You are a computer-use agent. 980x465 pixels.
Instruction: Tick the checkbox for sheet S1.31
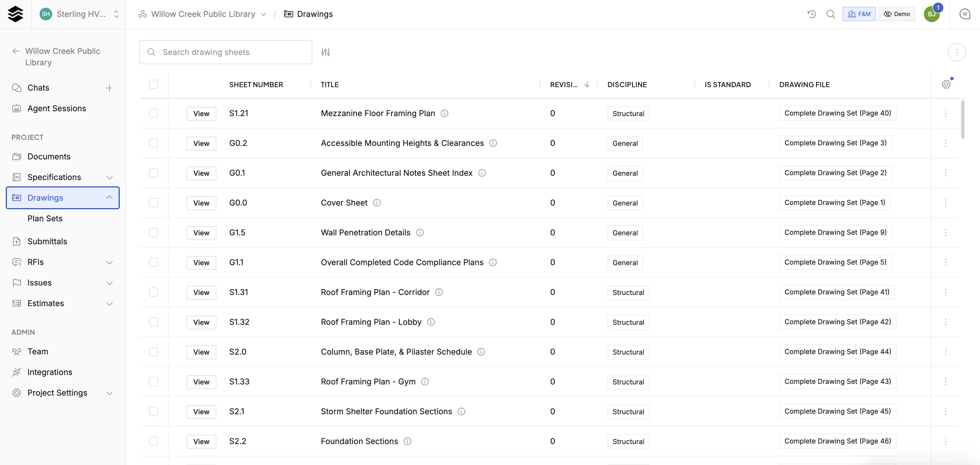click(x=154, y=292)
